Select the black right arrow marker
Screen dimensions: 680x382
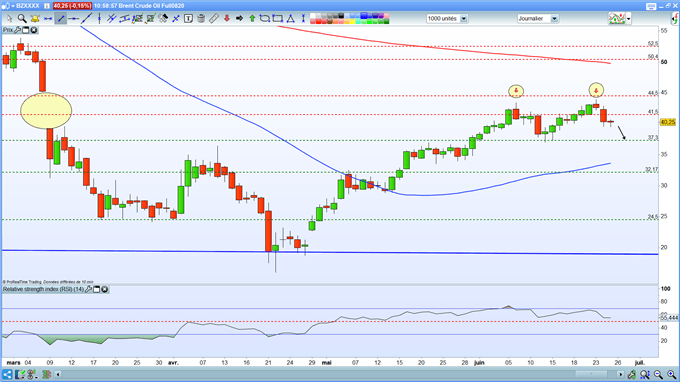point(239,18)
